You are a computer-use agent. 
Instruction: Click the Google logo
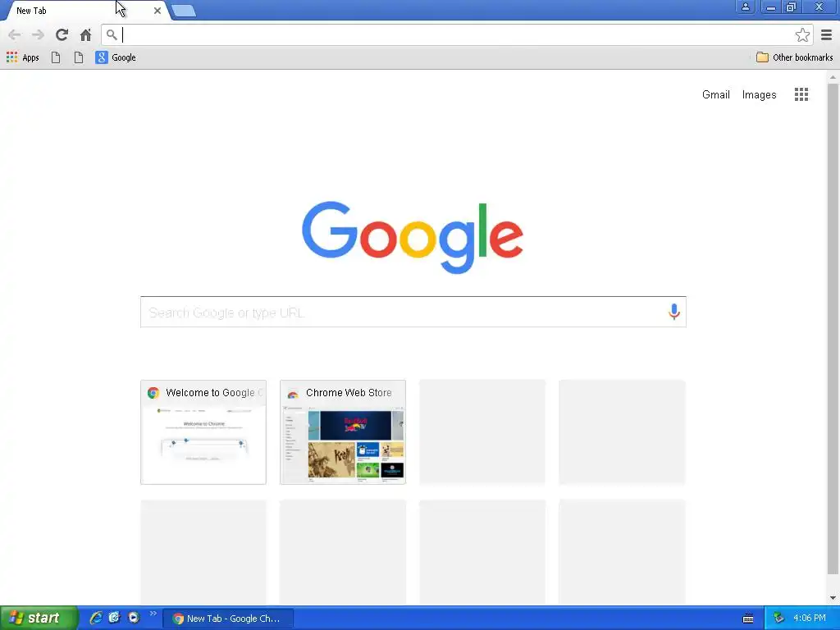[413, 237]
